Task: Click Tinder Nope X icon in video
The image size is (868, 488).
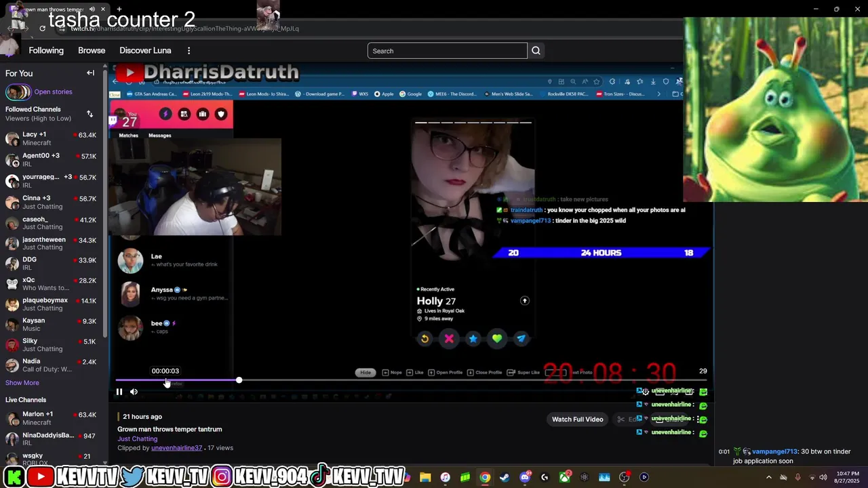Action: [449, 339]
